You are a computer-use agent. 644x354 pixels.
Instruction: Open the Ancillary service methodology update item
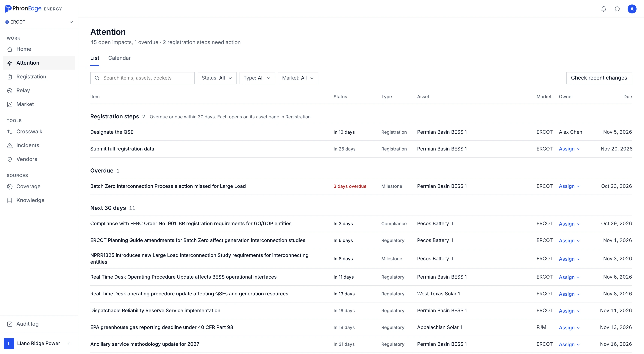(145, 344)
